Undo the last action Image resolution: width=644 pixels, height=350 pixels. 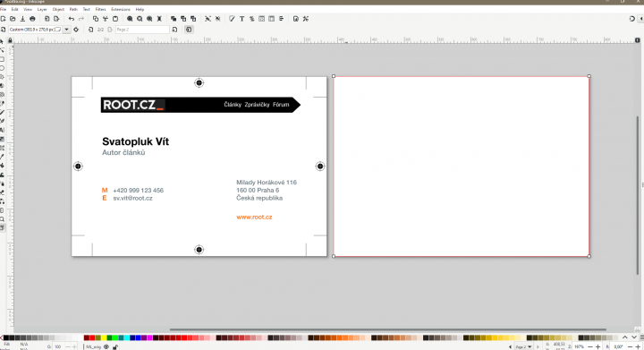[72, 19]
